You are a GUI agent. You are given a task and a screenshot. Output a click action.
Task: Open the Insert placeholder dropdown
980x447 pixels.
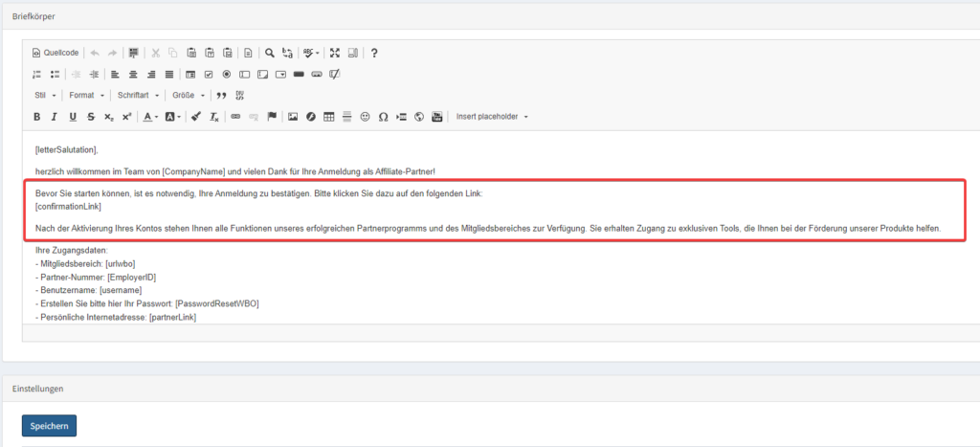[x=492, y=117]
